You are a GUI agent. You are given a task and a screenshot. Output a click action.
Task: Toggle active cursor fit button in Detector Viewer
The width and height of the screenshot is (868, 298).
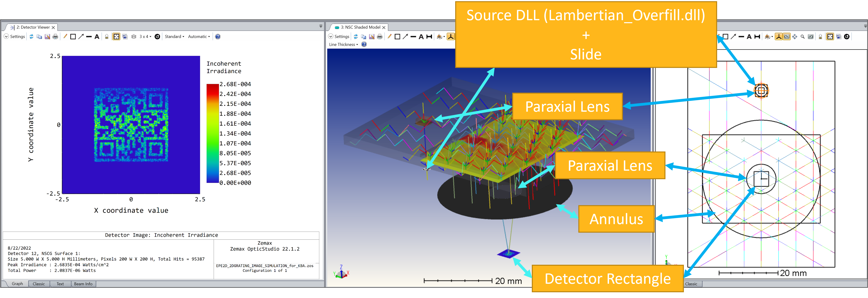point(116,36)
